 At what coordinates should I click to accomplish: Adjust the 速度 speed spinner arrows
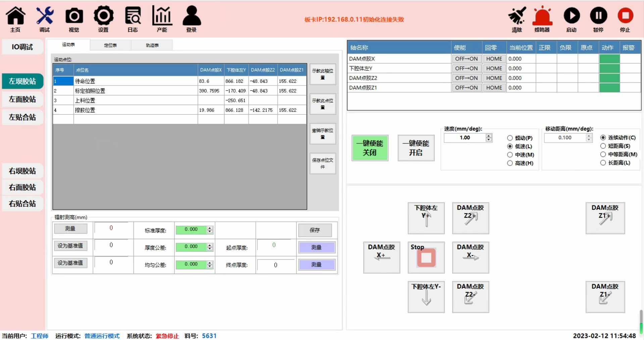[489, 138]
